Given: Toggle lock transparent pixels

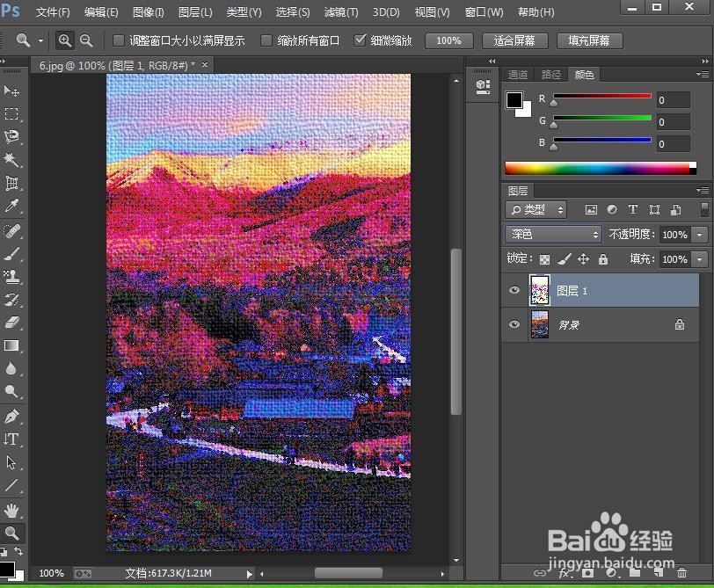Looking at the screenshot, I should (x=544, y=259).
